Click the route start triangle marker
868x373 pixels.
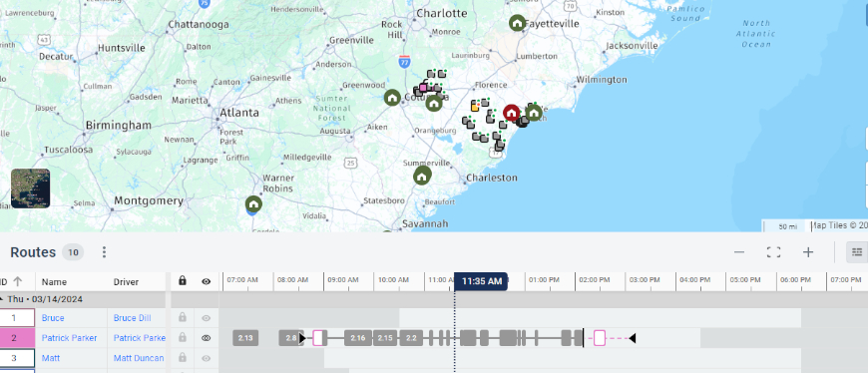tap(302, 338)
